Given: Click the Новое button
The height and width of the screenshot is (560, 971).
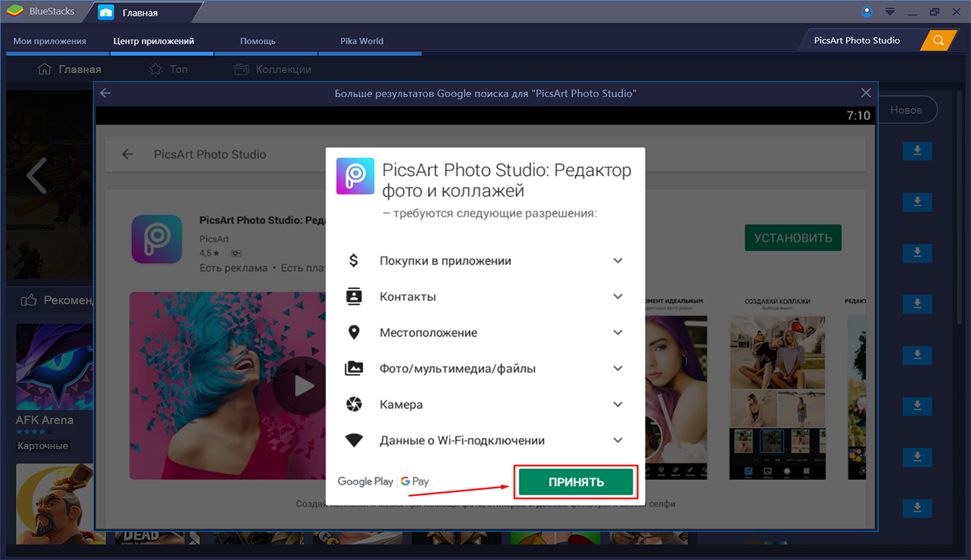Looking at the screenshot, I should coord(906,110).
